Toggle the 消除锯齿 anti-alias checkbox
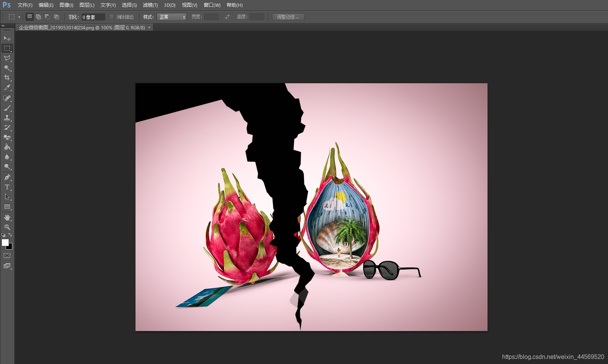This screenshot has width=608, height=364. click(x=111, y=17)
